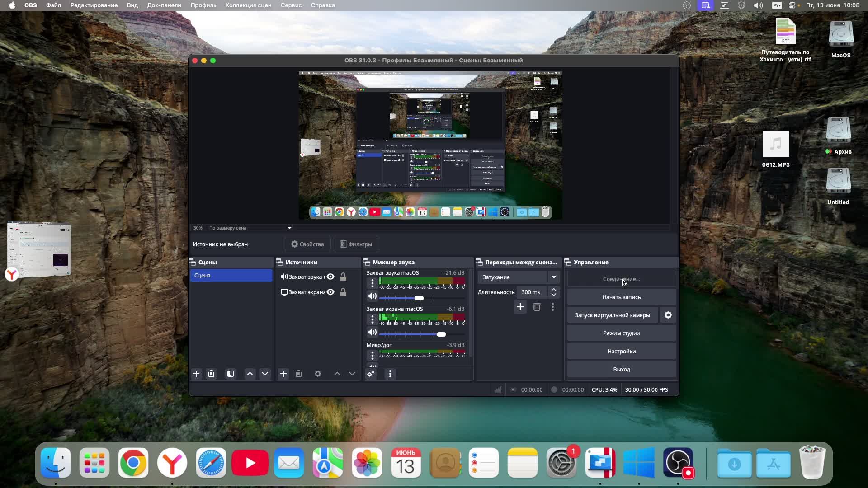
Task: Open Фильтры button for source
Action: pos(356,244)
